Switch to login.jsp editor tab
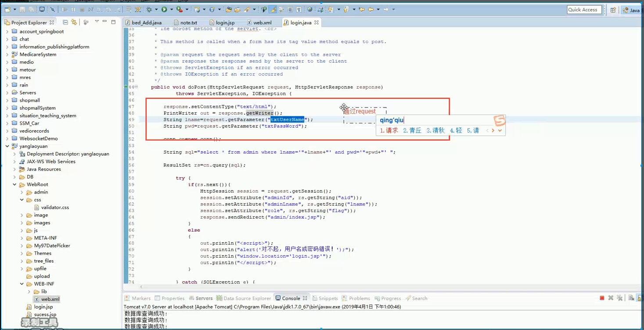This screenshot has height=330, width=644. click(222, 22)
